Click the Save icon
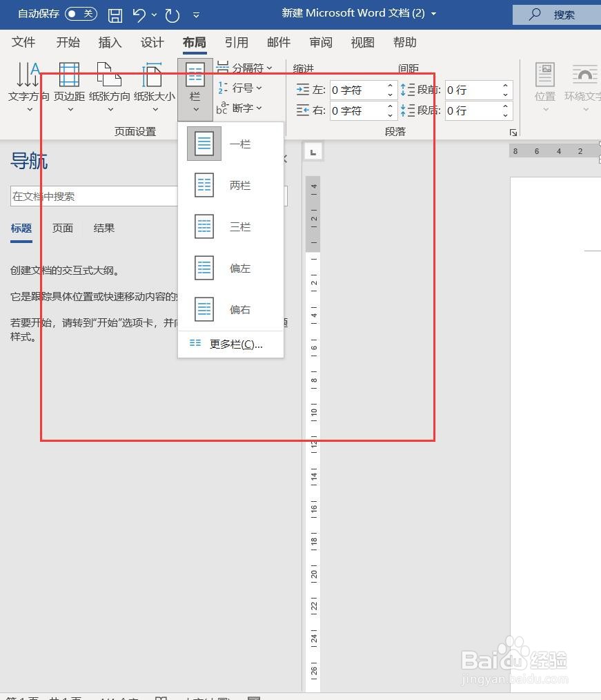This screenshot has width=601, height=700. 115,14
